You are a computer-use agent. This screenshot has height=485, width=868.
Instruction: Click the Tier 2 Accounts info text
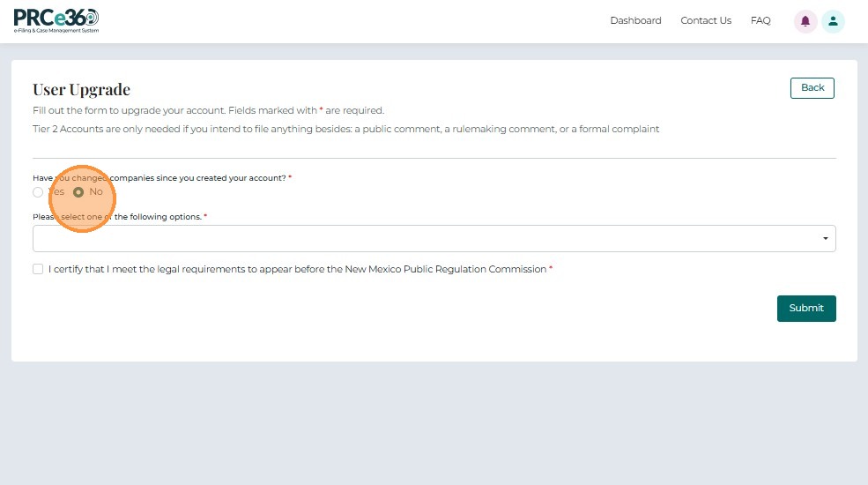pyautogui.click(x=345, y=129)
